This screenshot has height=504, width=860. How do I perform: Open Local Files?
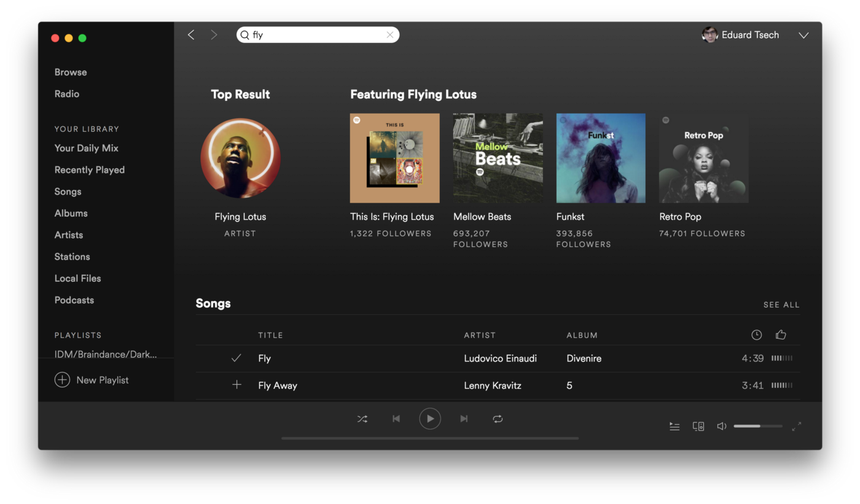pos(78,278)
